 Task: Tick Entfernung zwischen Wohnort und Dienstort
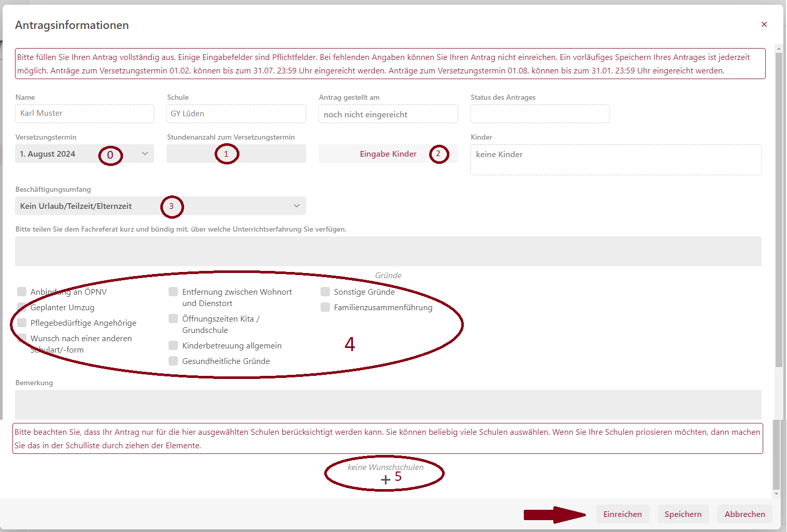[174, 292]
